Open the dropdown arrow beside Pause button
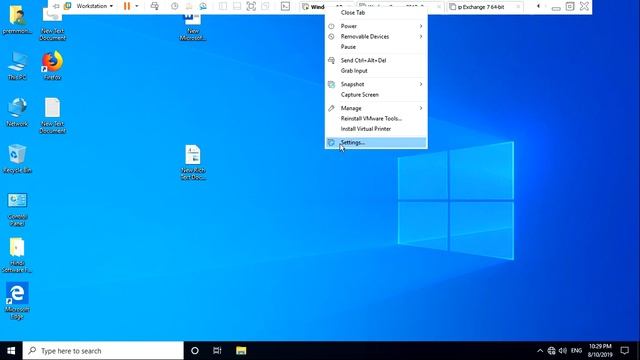This screenshot has height=360, width=640. pos(137,6)
